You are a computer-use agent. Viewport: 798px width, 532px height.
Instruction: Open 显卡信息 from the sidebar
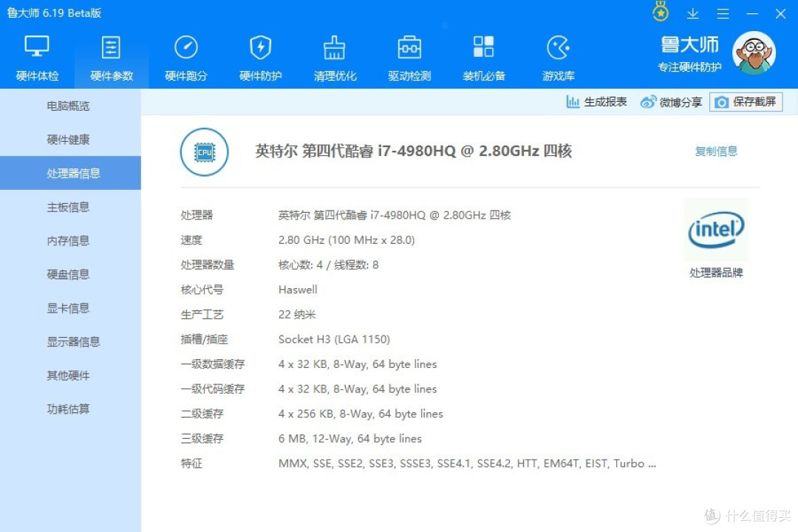[x=68, y=308]
